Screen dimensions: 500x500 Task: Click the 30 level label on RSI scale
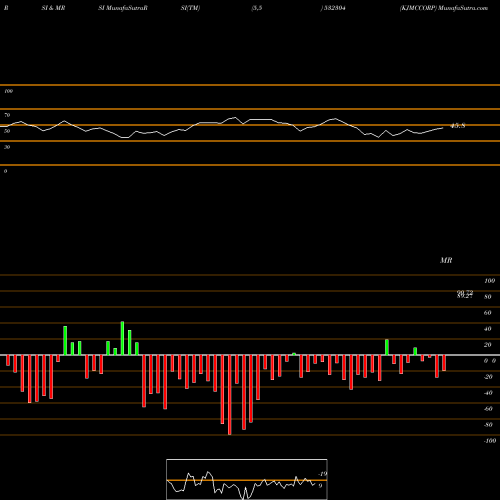coord(7,147)
